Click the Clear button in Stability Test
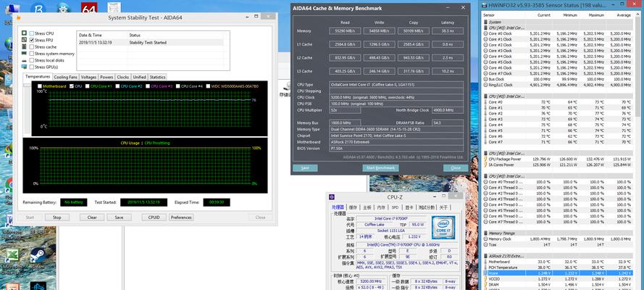The height and width of the screenshot is (290, 644). (92, 217)
